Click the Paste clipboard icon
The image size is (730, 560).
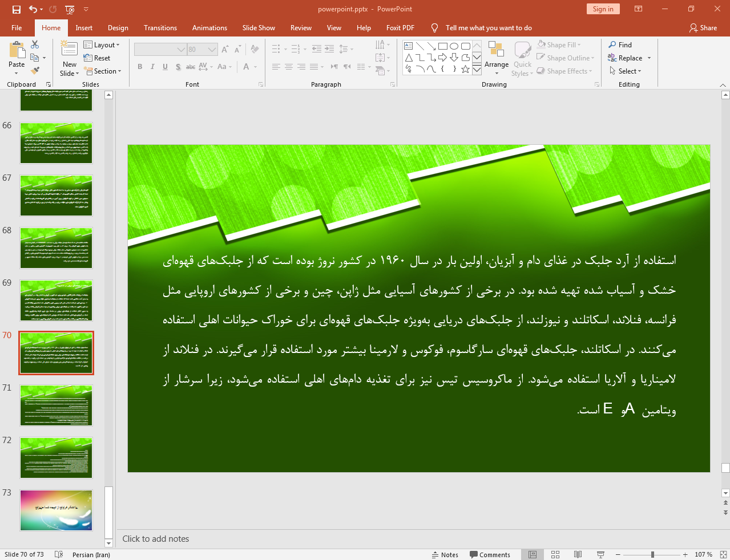tap(17, 51)
